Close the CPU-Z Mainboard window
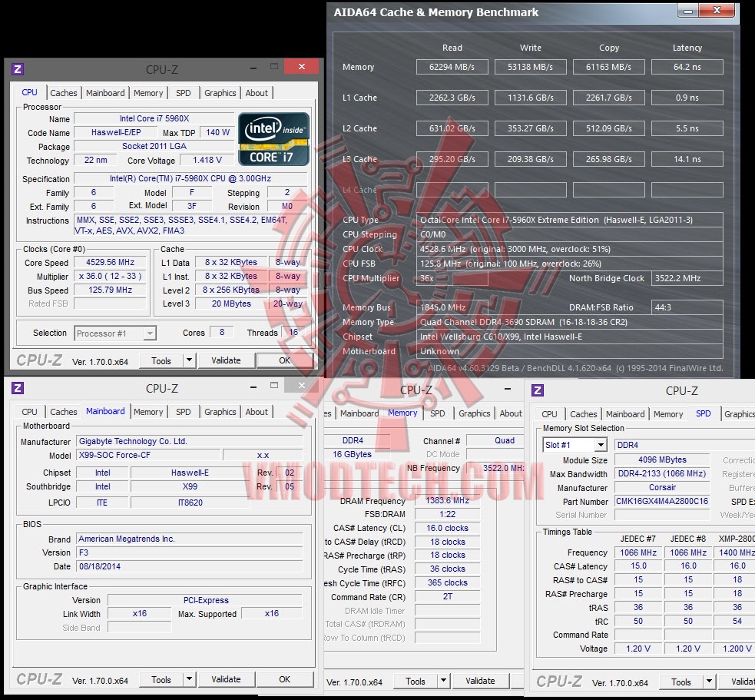The width and height of the screenshot is (755, 700). click(x=301, y=385)
